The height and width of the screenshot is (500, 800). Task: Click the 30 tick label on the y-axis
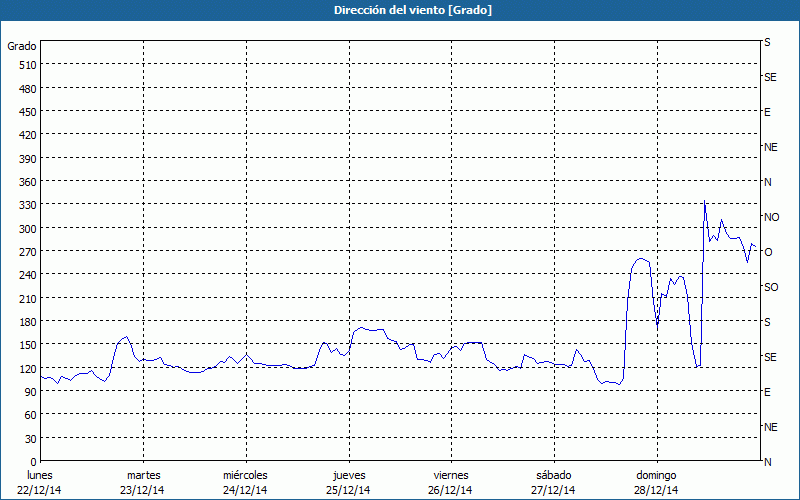pyautogui.click(x=29, y=439)
